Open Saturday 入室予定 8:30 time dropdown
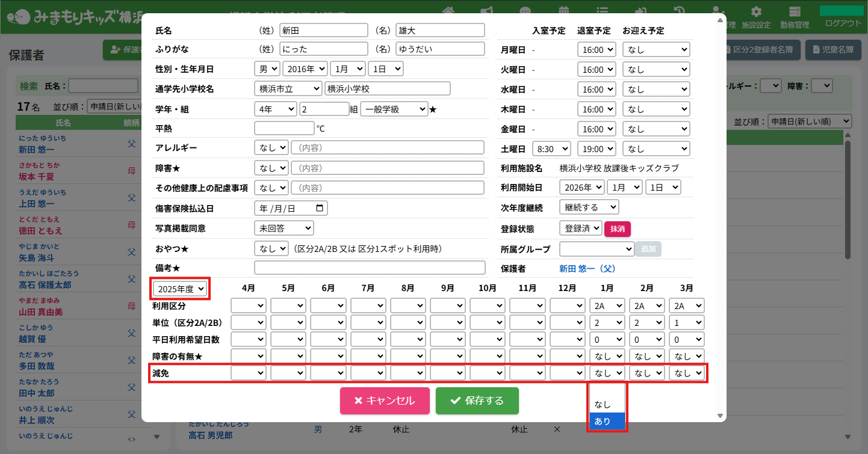Viewport: 868px width, 454px height. tap(551, 149)
